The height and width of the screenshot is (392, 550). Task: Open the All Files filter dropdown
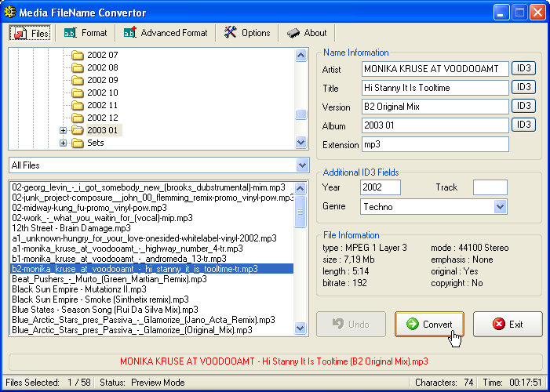coord(303,165)
